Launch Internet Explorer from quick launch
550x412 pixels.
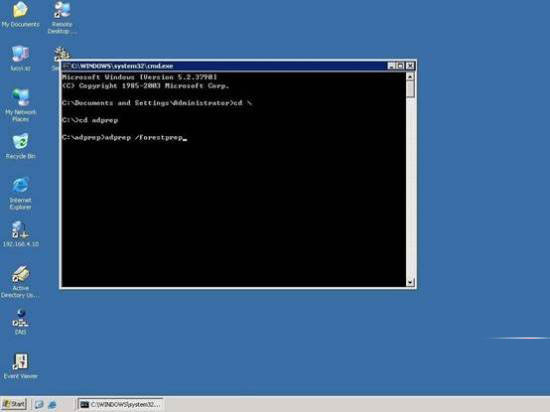(52, 405)
